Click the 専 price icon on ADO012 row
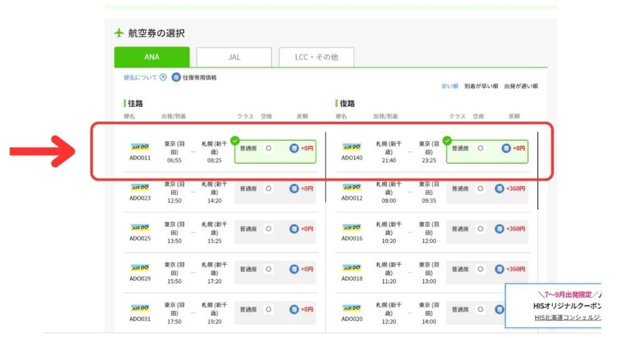Image resolution: width=644 pixels, height=338 pixels. pyautogui.click(x=499, y=188)
